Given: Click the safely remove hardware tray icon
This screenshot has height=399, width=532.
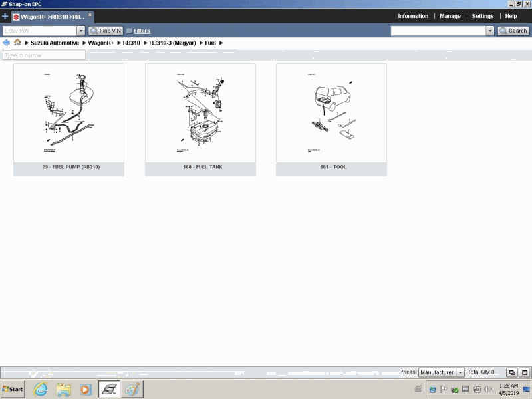Looking at the screenshot, I should [455, 389].
